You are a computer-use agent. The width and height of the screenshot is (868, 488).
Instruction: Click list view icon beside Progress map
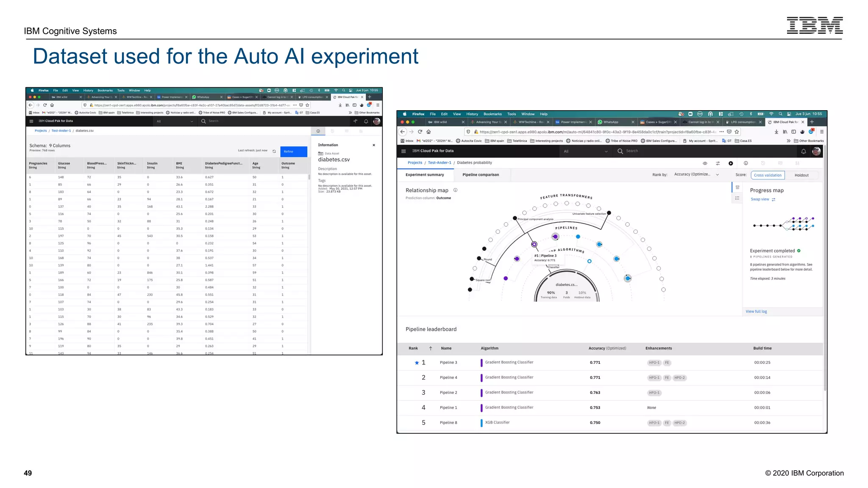[x=737, y=187]
